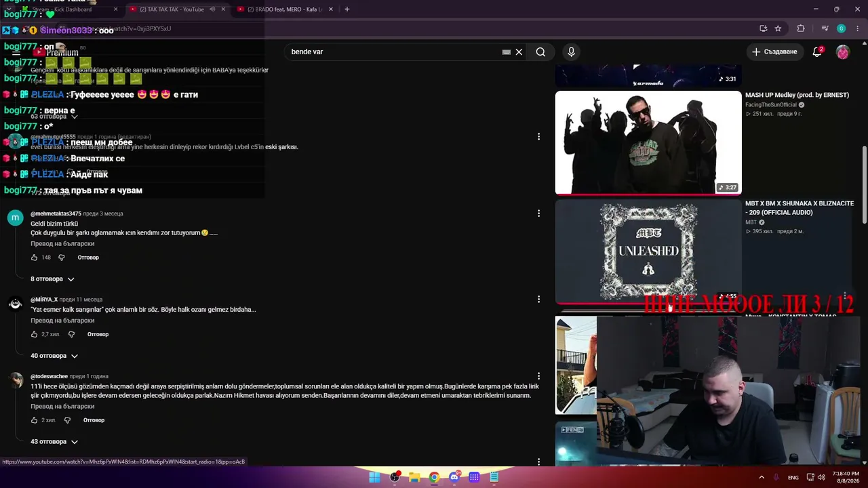
Task: Open YouTube notifications bell
Action: [x=817, y=52]
